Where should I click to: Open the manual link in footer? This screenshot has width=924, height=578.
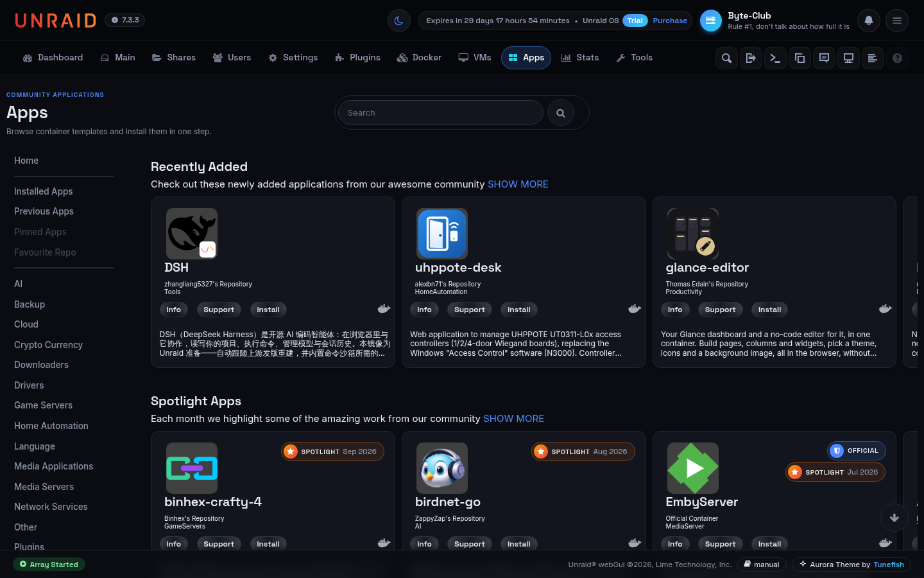point(762,565)
